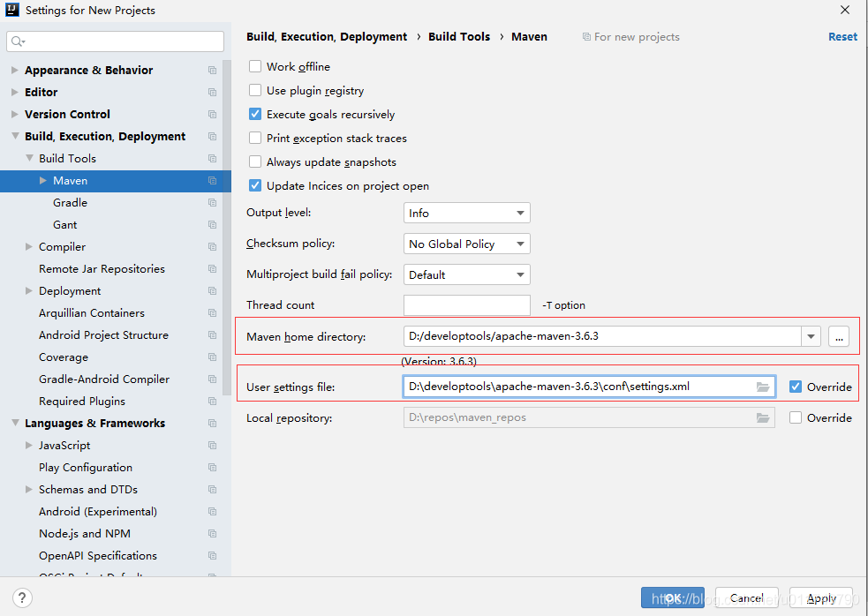Click the browse button for Maven home
The width and height of the screenshot is (868, 616).
pyautogui.click(x=839, y=336)
